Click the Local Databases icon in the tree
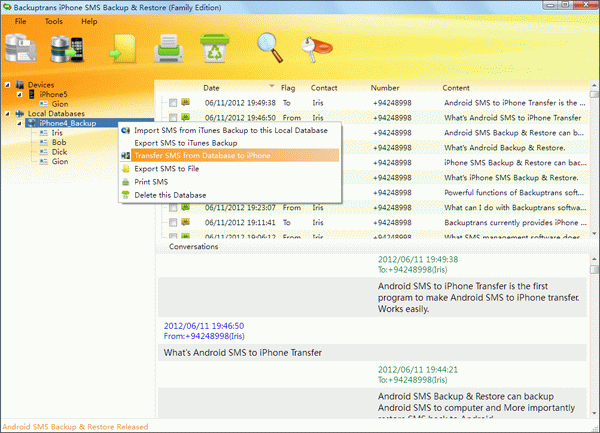Screen dimensions: 600x433 tap(20, 113)
